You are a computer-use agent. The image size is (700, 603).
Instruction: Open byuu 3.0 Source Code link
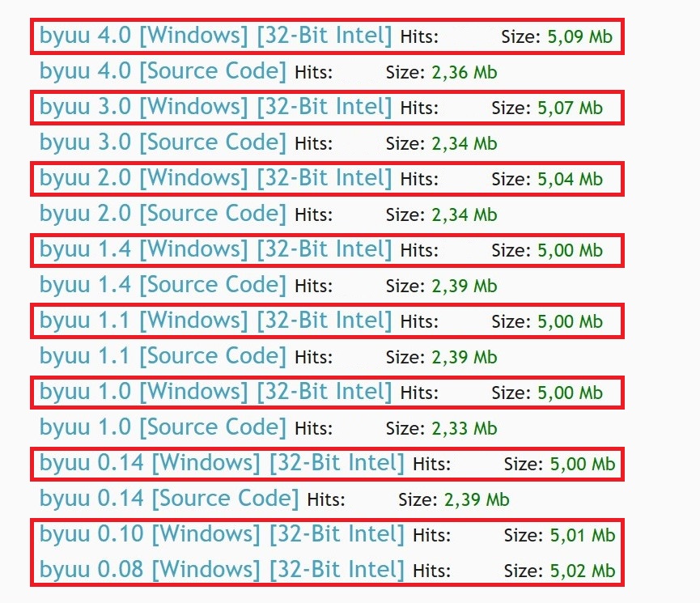tap(163, 143)
